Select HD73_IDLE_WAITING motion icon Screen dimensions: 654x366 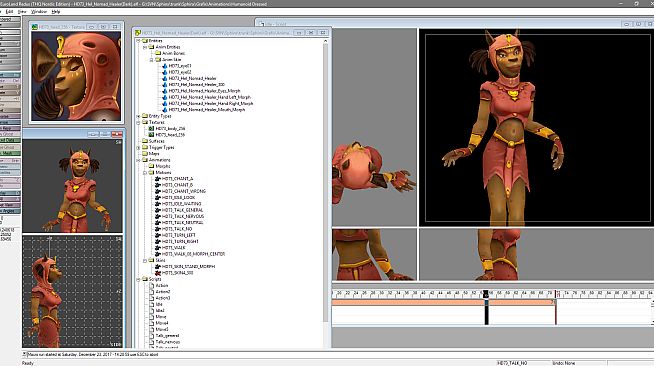pos(158,204)
